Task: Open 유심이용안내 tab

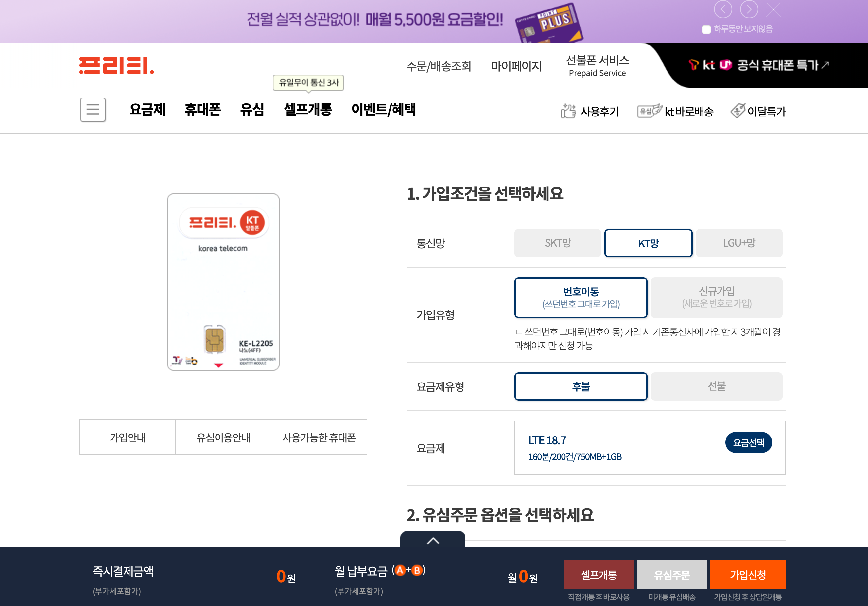Action: pos(223,437)
